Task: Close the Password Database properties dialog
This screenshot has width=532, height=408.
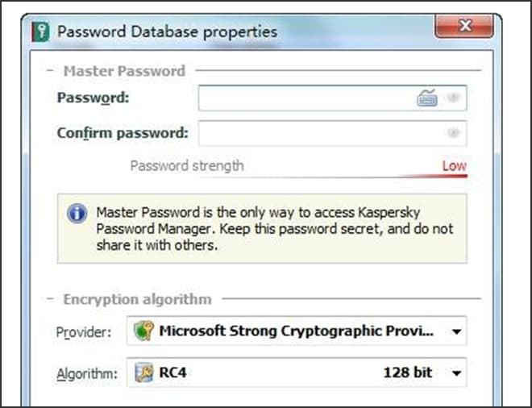Action: pos(464,27)
